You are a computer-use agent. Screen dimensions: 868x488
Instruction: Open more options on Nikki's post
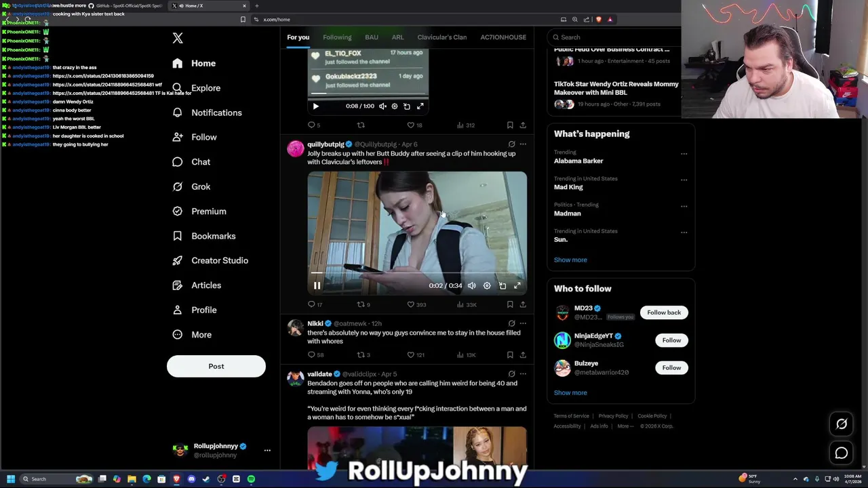pyautogui.click(x=523, y=323)
